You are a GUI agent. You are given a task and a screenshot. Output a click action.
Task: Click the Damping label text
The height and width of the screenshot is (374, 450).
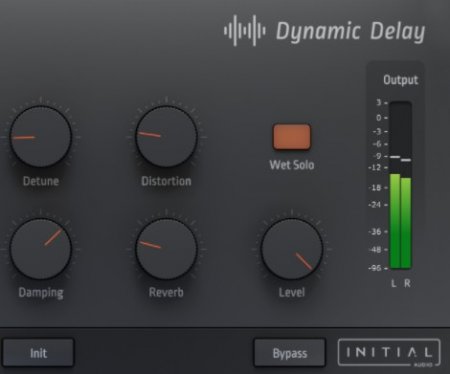(41, 292)
